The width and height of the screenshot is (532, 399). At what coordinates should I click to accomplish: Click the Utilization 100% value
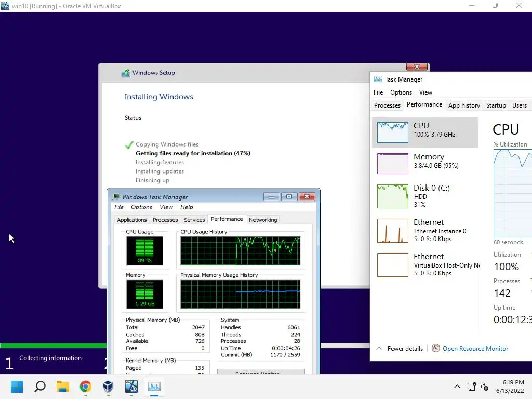pyautogui.click(x=506, y=267)
